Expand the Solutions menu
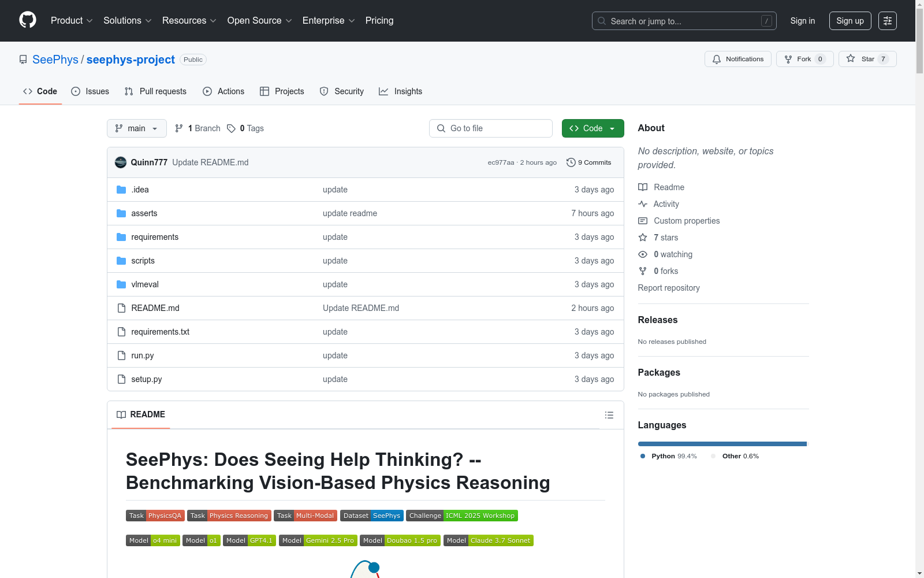The image size is (924, 578). [x=128, y=21]
